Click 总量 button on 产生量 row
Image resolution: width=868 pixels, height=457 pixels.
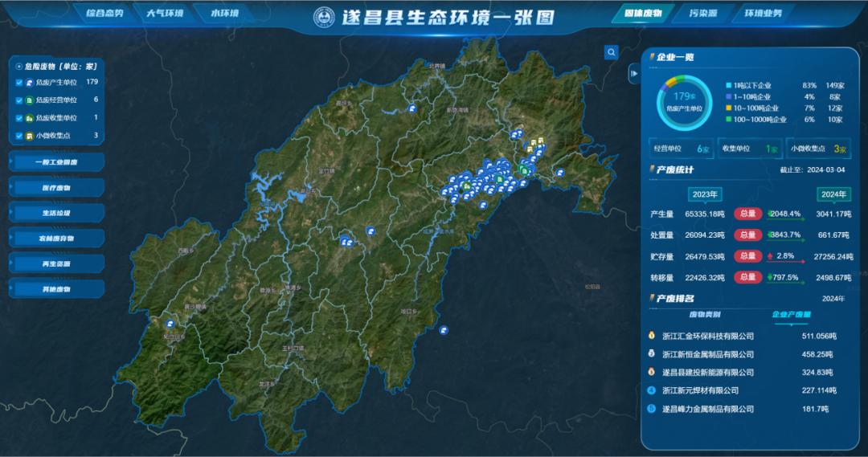[748, 214]
